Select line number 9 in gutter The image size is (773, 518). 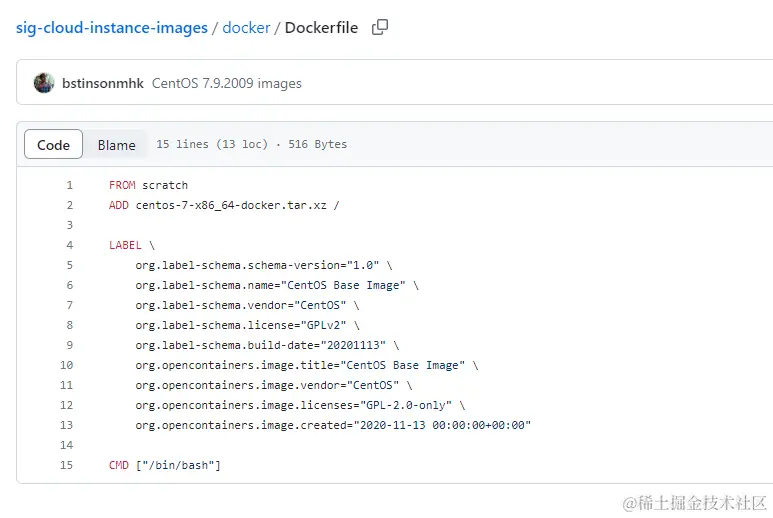[x=69, y=345]
